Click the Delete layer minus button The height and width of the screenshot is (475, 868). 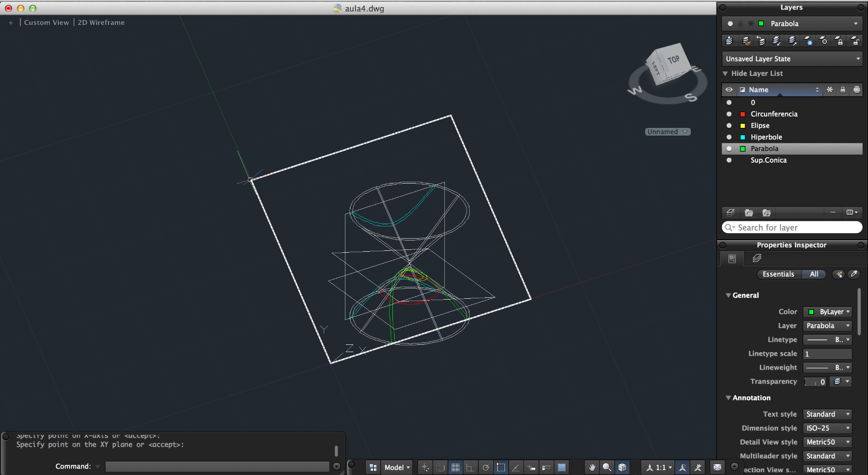point(833,212)
